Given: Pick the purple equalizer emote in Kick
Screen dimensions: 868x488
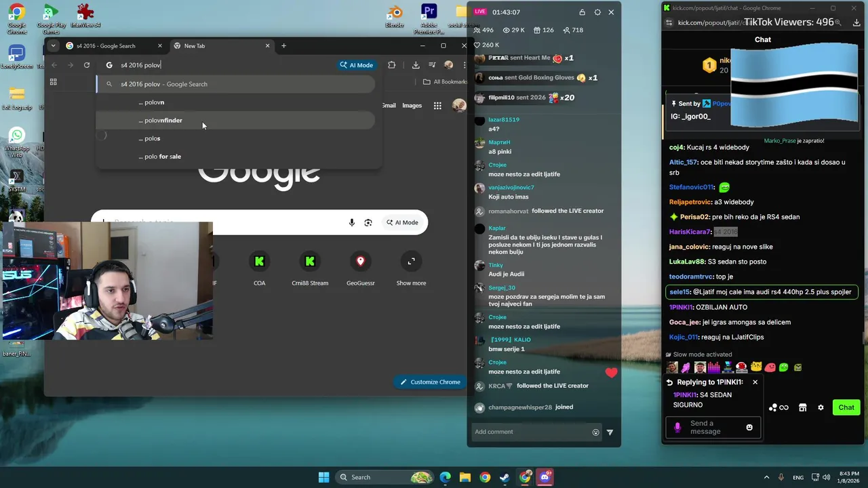Looking at the screenshot, I should coord(714,367).
